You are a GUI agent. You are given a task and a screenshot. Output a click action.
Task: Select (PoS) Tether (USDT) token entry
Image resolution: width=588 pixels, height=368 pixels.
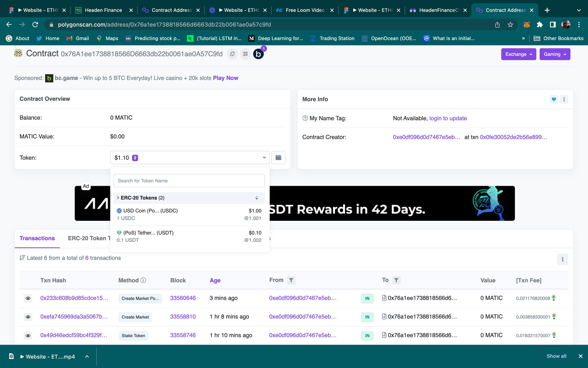click(x=189, y=236)
